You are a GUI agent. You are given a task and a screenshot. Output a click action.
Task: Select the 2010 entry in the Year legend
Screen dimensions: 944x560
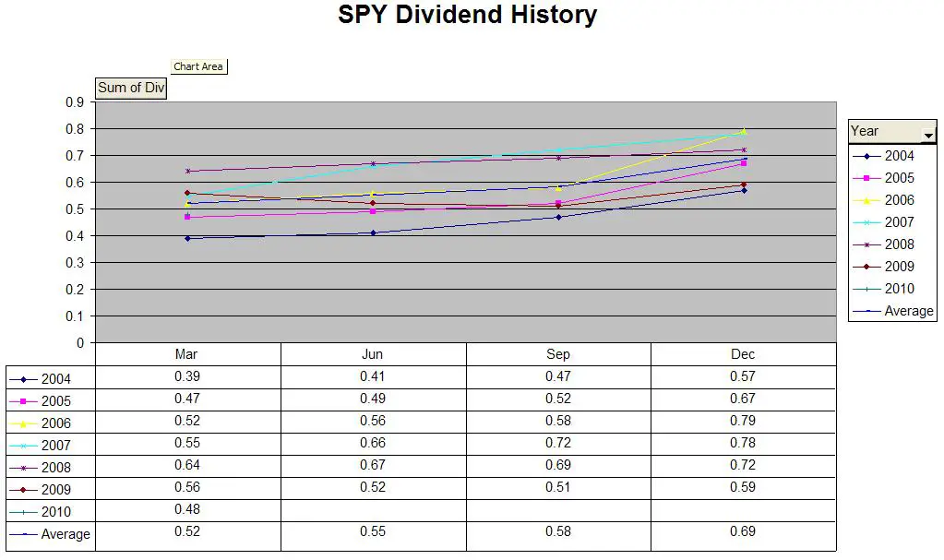tap(883, 289)
